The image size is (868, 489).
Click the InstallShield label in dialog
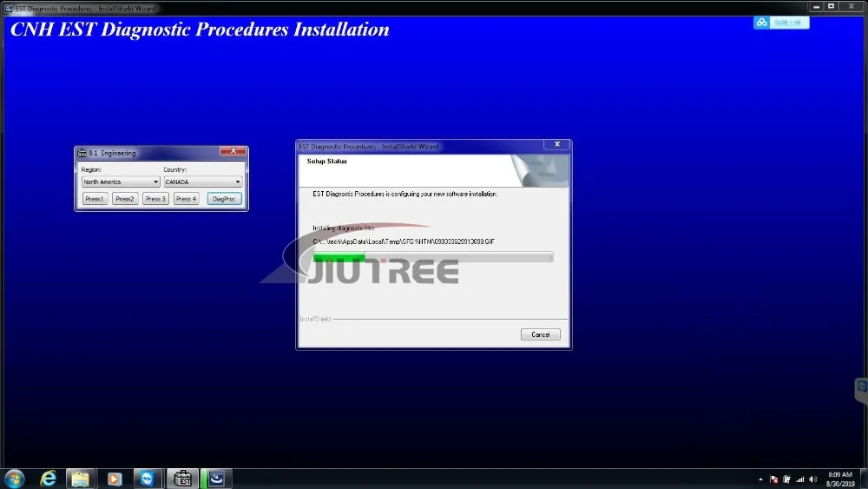coord(315,319)
